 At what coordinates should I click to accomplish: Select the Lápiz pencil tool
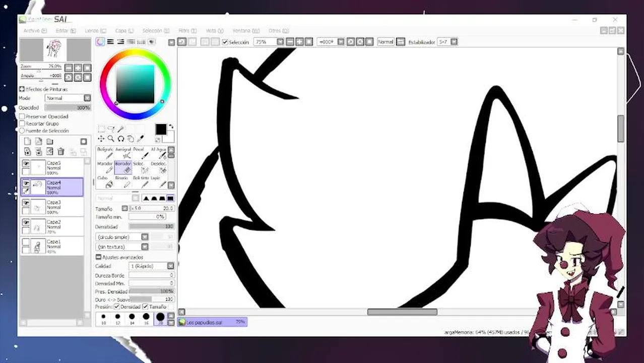(x=158, y=181)
